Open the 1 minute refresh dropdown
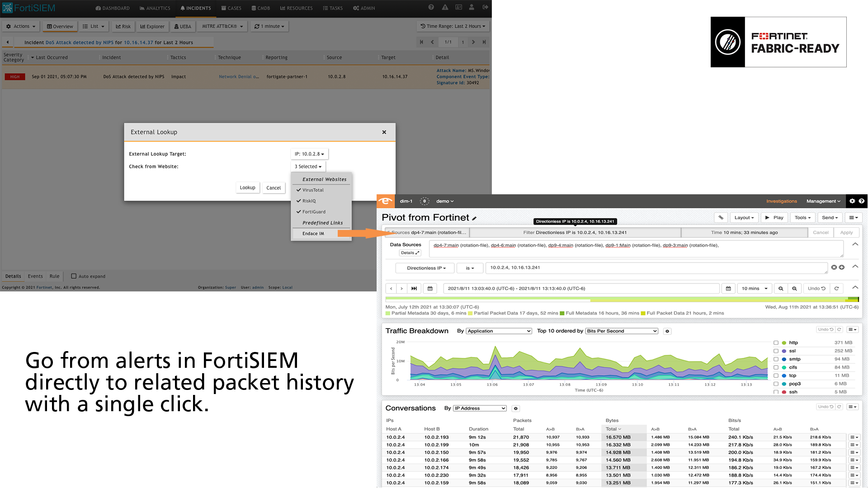868x488 pixels. [x=269, y=26]
